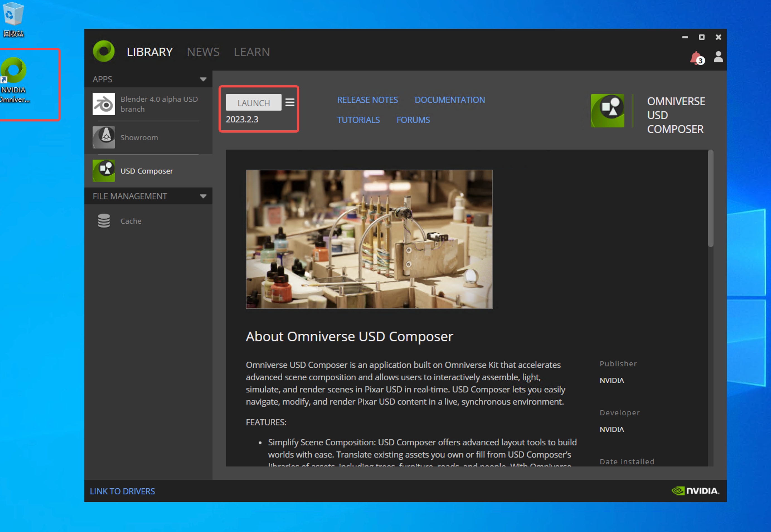Open the RELEASE NOTES link

tap(367, 100)
